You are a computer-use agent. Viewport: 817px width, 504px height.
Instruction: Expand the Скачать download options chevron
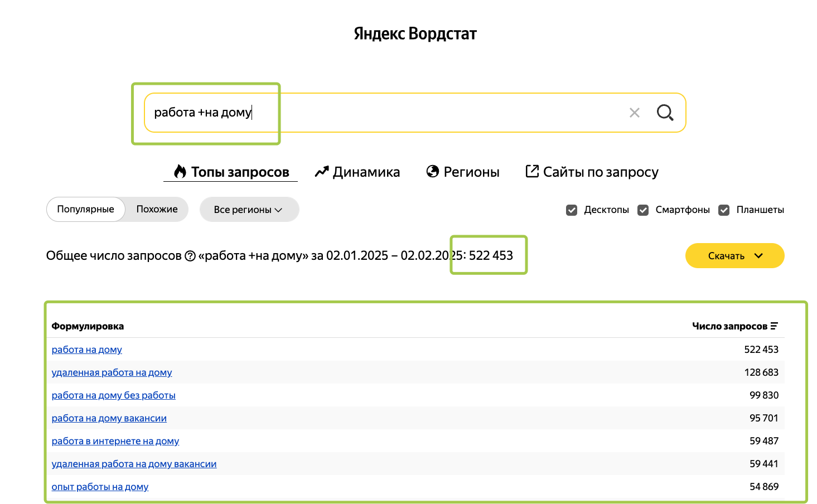(758, 255)
